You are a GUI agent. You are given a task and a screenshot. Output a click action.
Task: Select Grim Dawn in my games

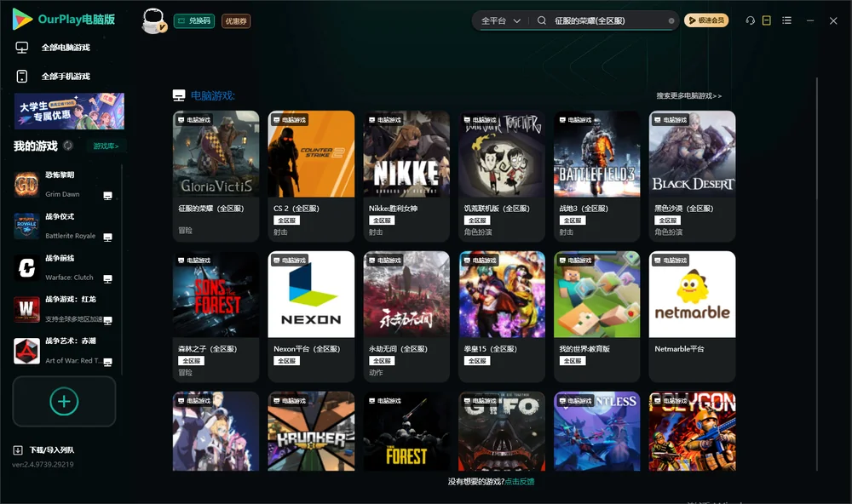tap(66, 185)
